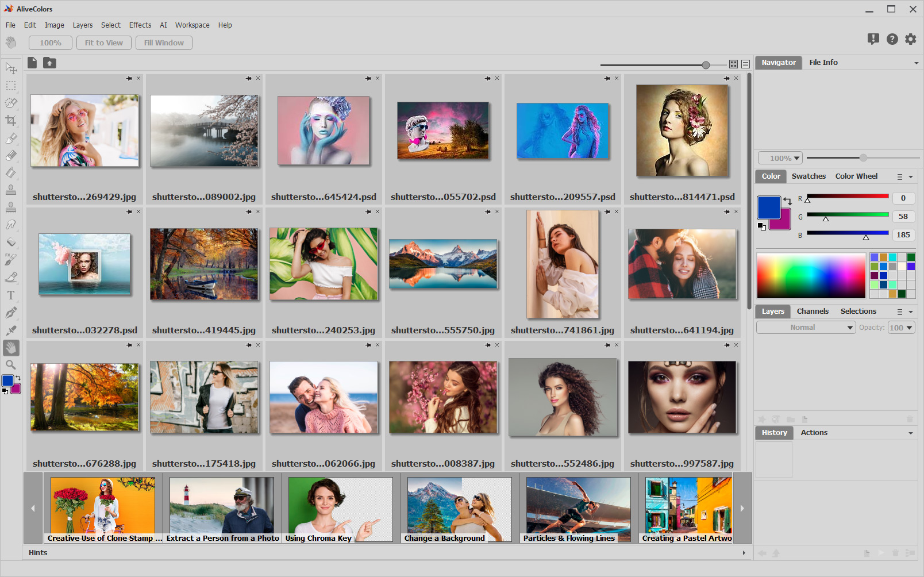Select the Zoom magnifier tool

click(11, 365)
